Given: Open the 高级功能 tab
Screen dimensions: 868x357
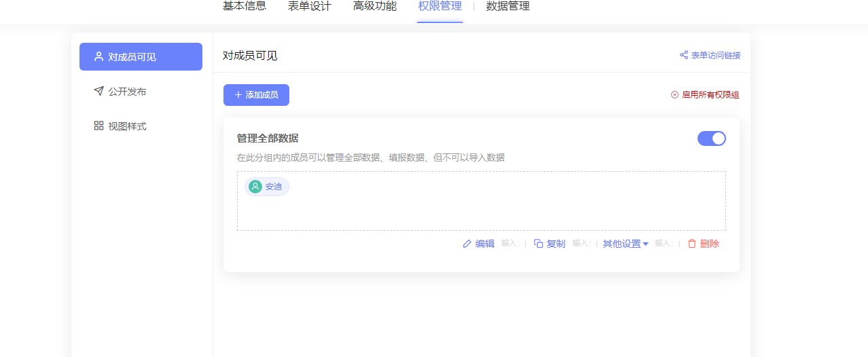Looking at the screenshot, I should coord(374,7).
